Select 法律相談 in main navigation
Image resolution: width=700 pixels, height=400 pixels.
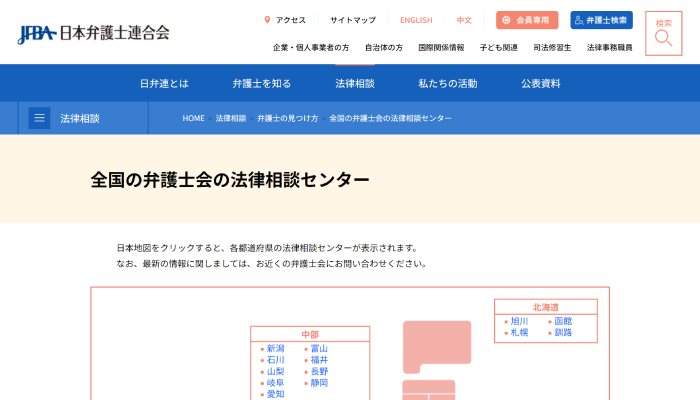(355, 83)
